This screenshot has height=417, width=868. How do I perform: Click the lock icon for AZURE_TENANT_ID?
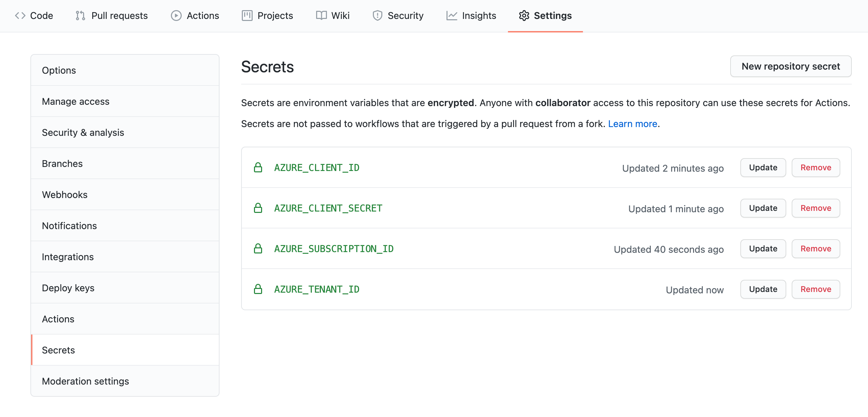(258, 289)
